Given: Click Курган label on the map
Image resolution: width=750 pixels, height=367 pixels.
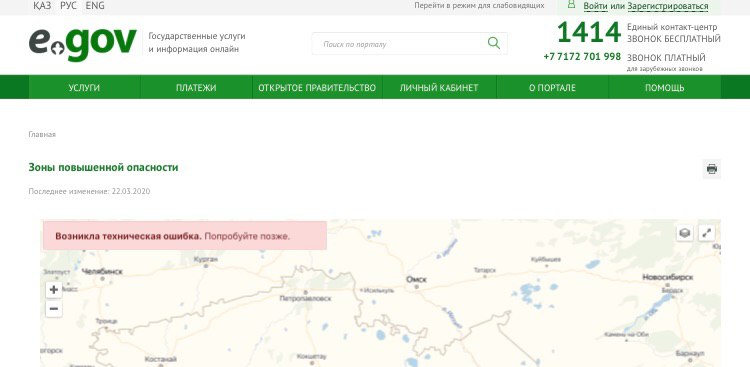Looking at the screenshot, I should (x=206, y=259).
